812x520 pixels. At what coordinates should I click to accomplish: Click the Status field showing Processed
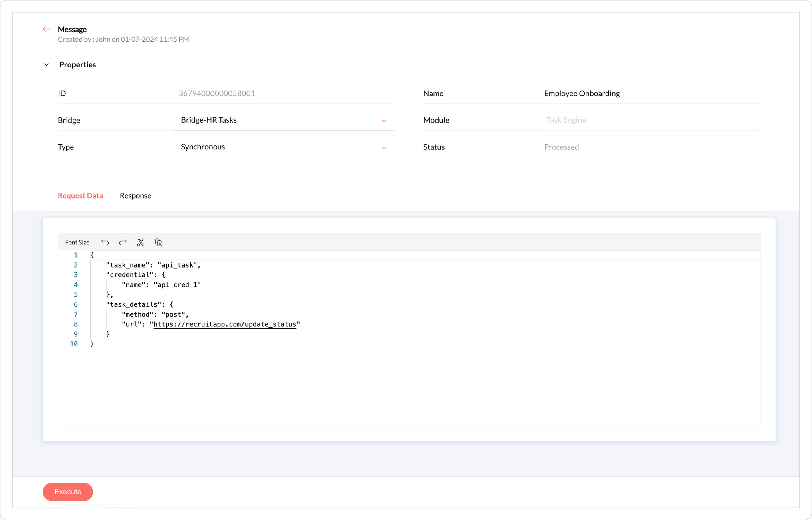tap(561, 147)
